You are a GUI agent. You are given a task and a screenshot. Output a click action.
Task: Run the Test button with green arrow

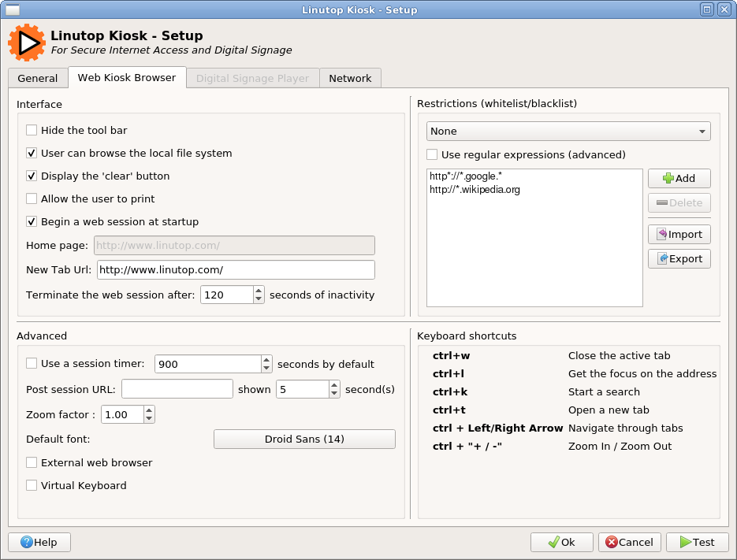click(x=697, y=542)
